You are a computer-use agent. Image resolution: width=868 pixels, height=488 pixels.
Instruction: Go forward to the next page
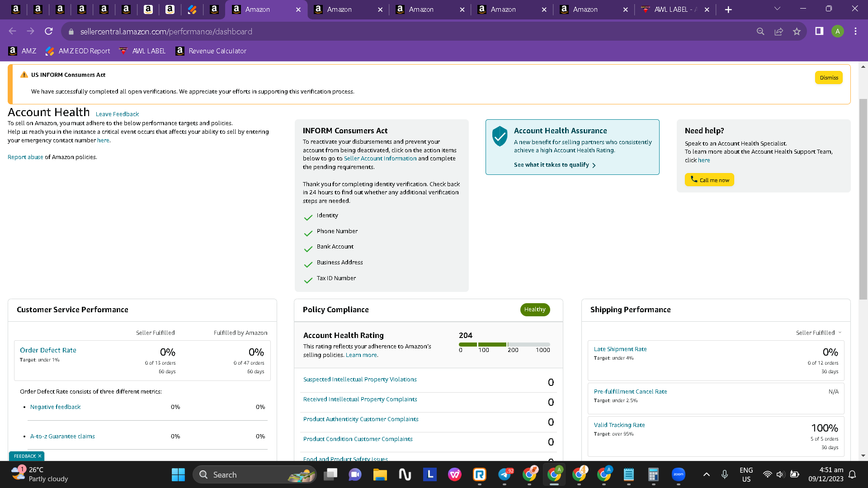click(x=31, y=31)
